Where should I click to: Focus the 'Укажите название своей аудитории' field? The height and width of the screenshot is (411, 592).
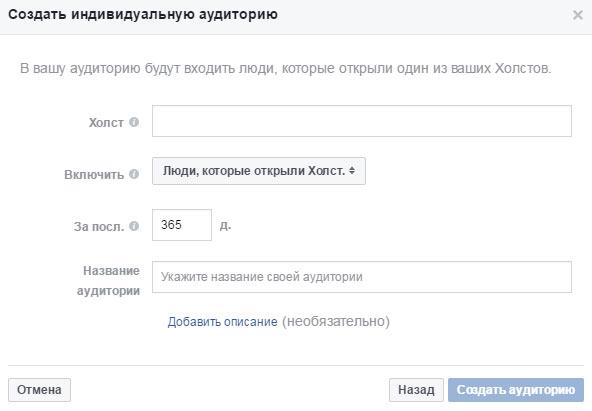point(362,277)
